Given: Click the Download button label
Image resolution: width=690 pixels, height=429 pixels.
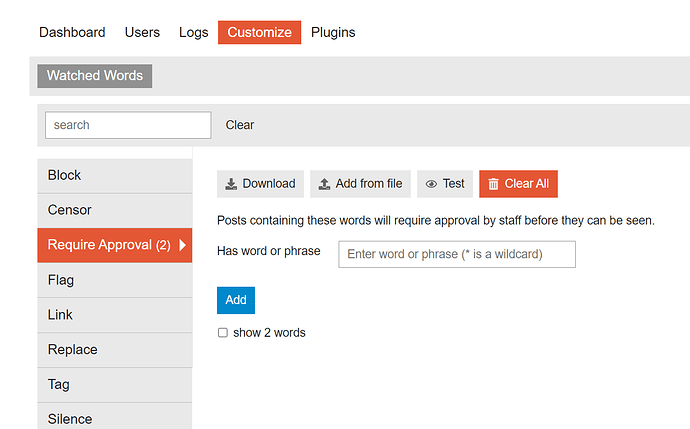Looking at the screenshot, I should [269, 183].
